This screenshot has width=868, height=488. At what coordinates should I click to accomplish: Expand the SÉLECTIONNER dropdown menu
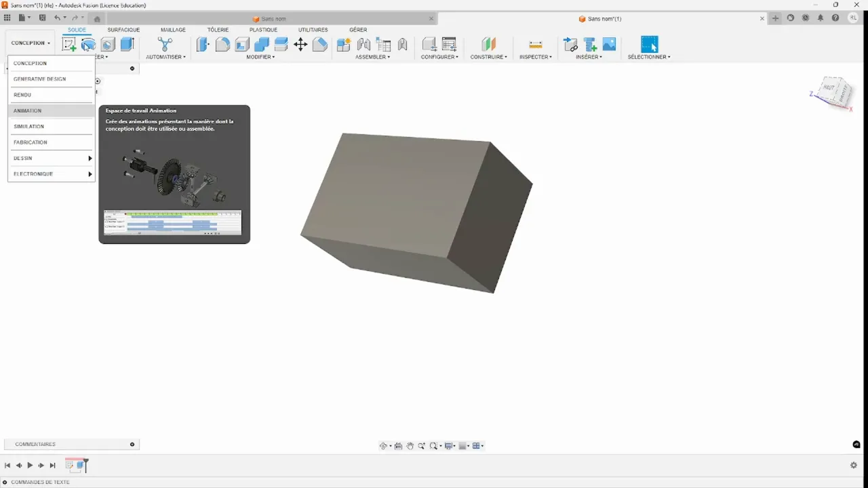coord(649,57)
